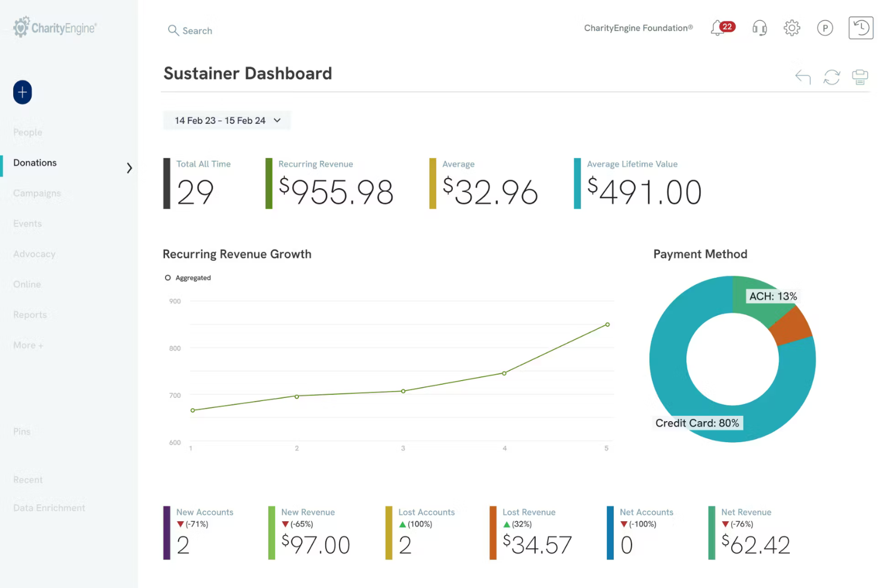Click the CharityEngine logo
The image size is (882, 588).
[x=54, y=27]
